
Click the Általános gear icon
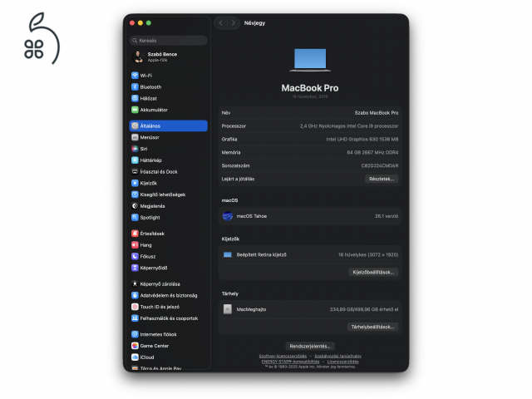[135, 126]
